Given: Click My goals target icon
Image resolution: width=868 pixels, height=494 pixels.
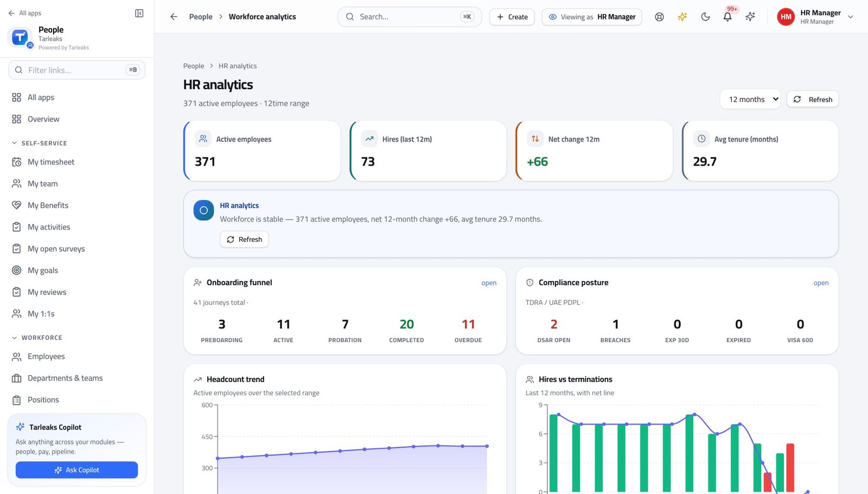Looking at the screenshot, I should coord(17,270).
